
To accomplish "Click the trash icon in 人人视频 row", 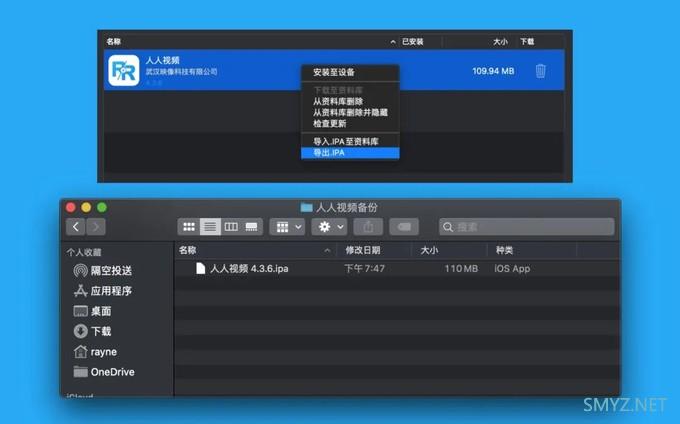I will pos(540,71).
